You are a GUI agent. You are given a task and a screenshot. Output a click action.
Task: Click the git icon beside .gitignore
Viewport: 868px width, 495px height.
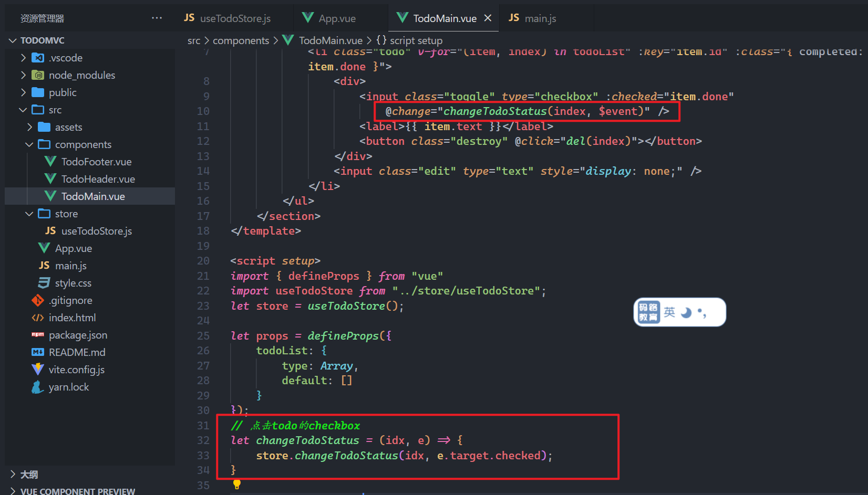38,300
